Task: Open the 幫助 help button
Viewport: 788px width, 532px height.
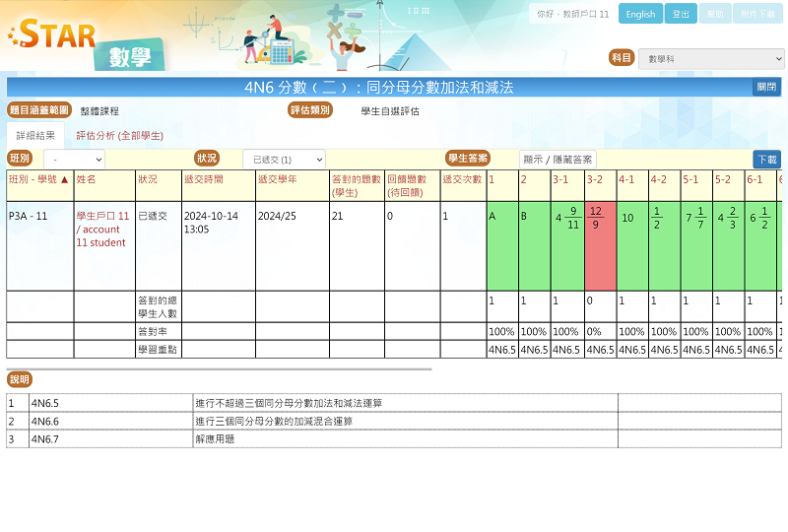Action: coord(715,14)
